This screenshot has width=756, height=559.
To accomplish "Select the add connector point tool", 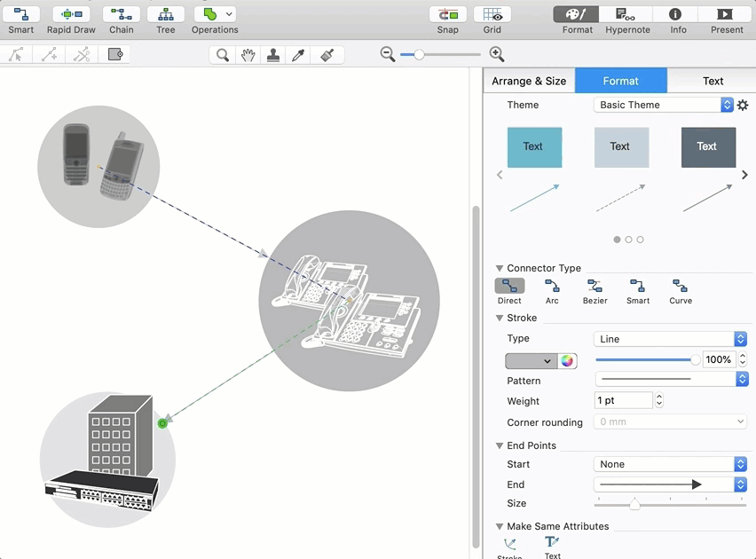I will 49,54.
